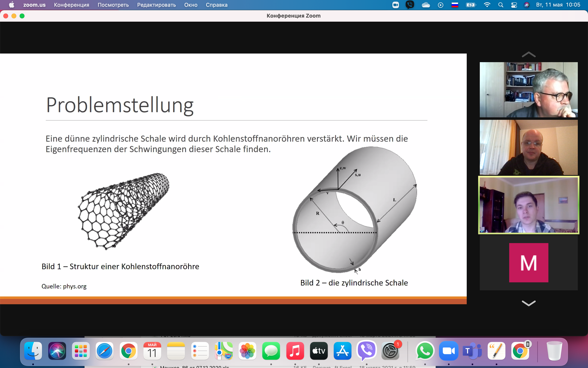The width and height of the screenshot is (588, 368).
Task: Open the Справка menu
Action: 216,5
